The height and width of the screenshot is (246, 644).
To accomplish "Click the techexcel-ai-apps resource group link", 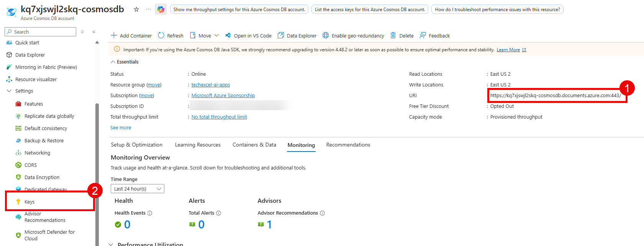I will tap(211, 85).
